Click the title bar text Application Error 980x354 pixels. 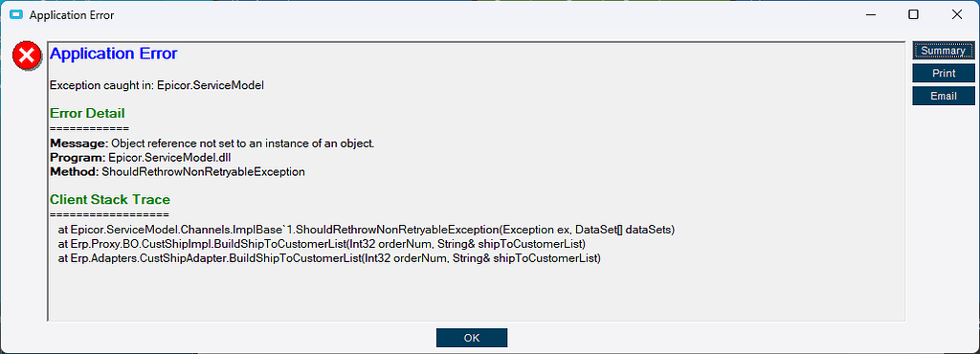(72, 14)
